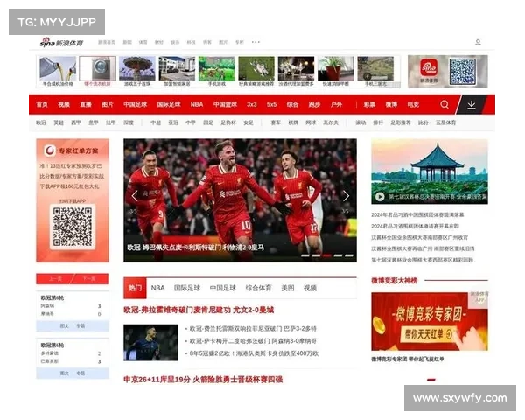The width and height of the screenshot is (525, 420).
Task: Play the pavilion video thumbnail
Action: point(430,171)
